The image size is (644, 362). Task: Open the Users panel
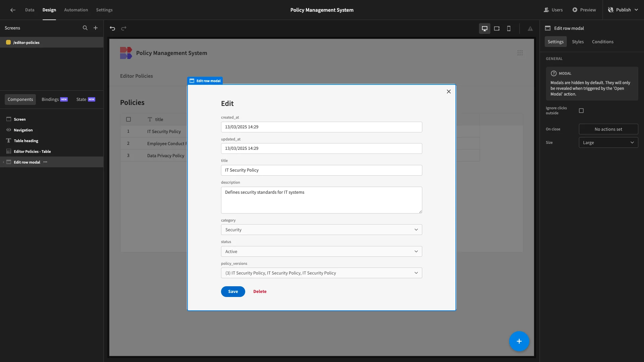pos(553,10)
